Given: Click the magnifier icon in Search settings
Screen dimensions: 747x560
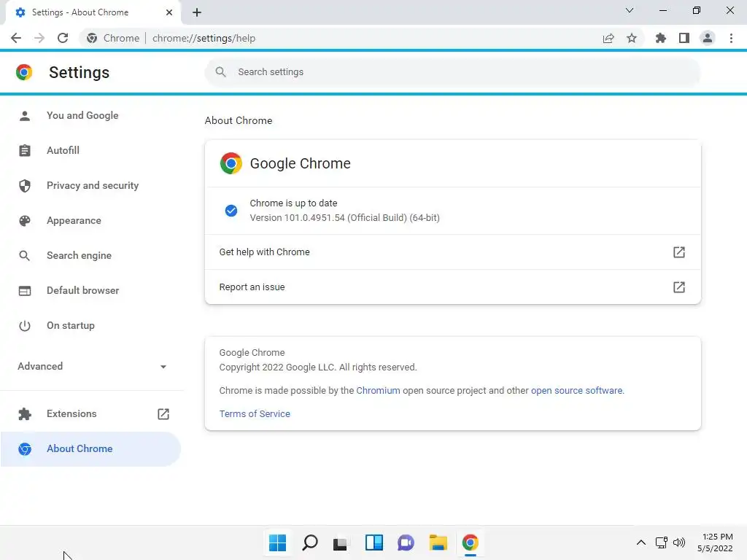Looking at the screenshot, I should coord(220,72).
